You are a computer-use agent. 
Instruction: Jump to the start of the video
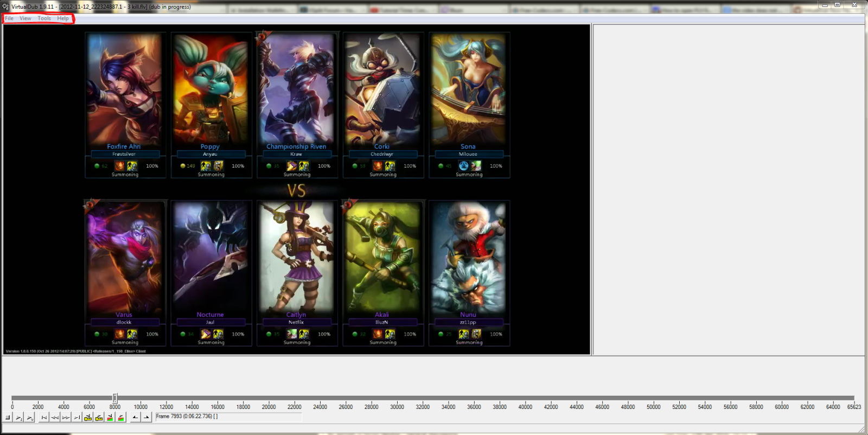(44, 417)
